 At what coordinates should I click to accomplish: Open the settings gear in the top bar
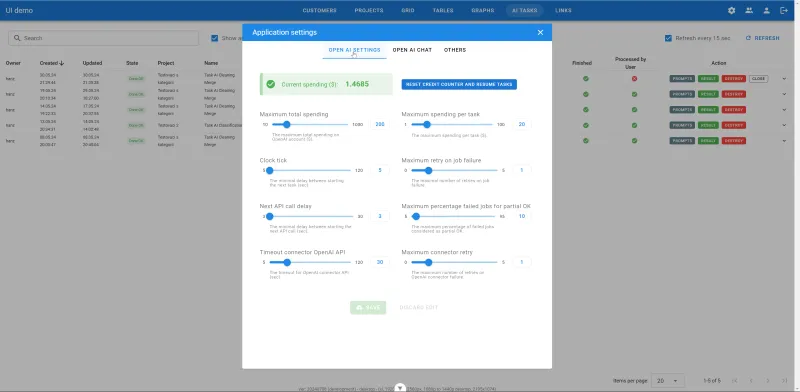tap(731, 10)
